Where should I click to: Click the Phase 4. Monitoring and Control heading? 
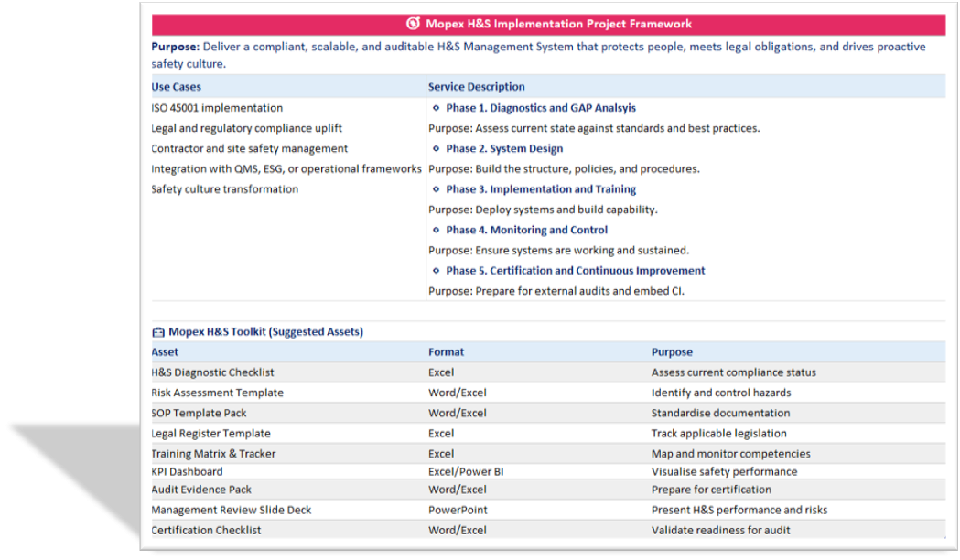tap(526, 230)
